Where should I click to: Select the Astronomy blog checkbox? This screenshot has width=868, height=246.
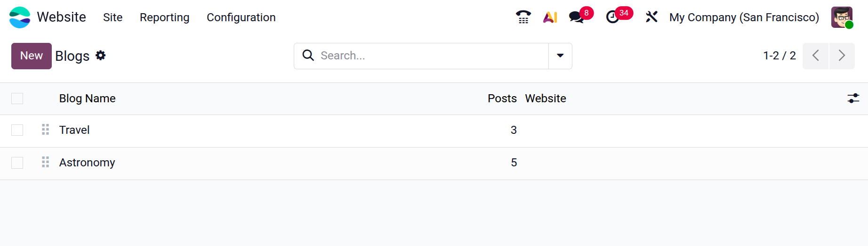point(17,163)
